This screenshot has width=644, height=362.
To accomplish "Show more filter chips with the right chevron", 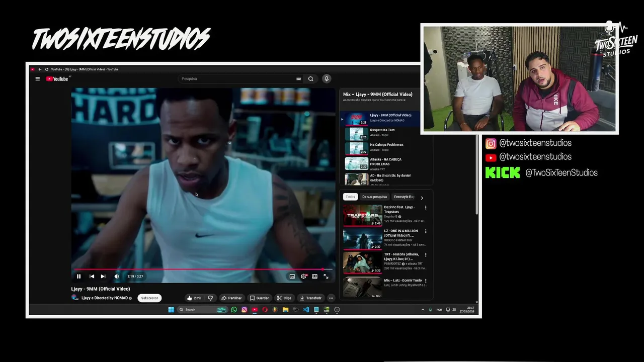I will (422, 198).
